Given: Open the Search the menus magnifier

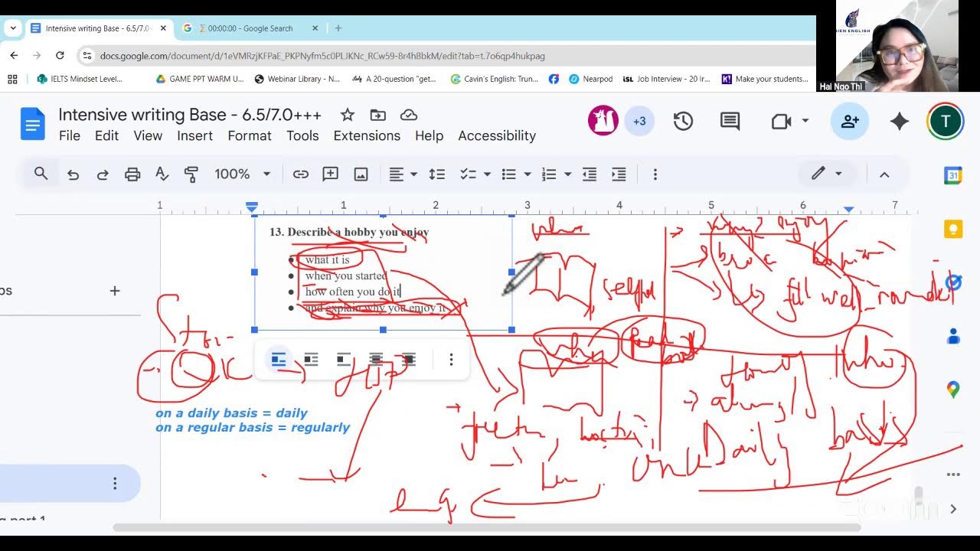Looking at the screenshot, I should (x=41, y=174).
